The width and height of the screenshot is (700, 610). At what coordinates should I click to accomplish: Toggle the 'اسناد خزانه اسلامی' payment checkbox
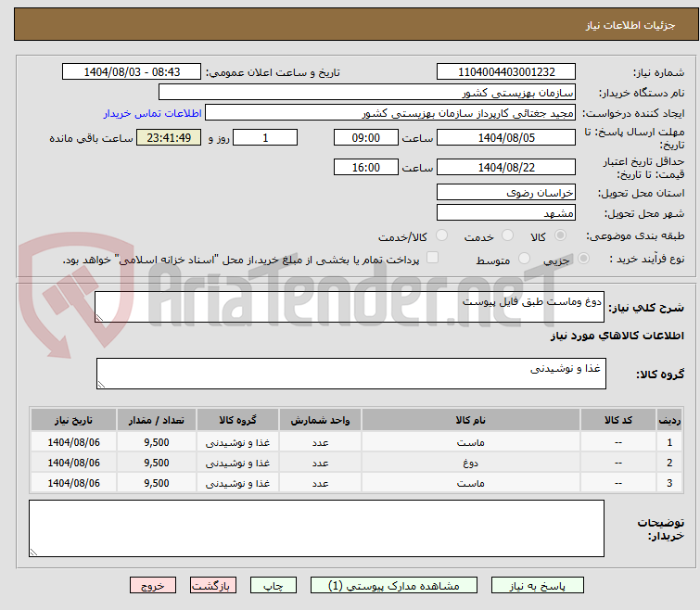432,259
